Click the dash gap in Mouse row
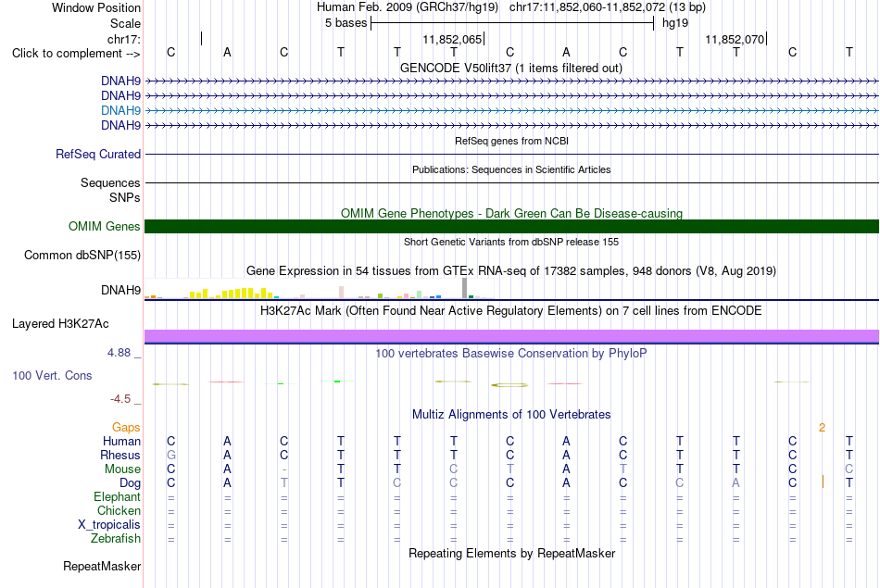This screenshot has width=880, height=588. 284,469
